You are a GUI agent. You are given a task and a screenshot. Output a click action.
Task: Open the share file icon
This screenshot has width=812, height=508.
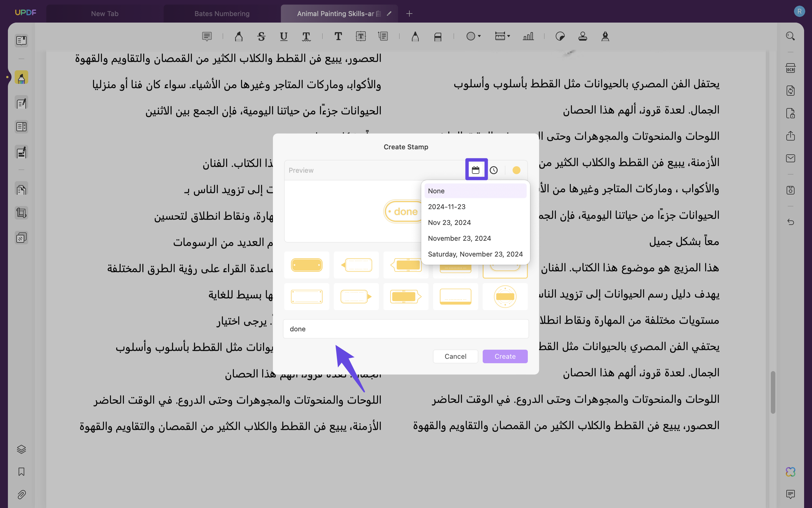[x=790, y=136]
